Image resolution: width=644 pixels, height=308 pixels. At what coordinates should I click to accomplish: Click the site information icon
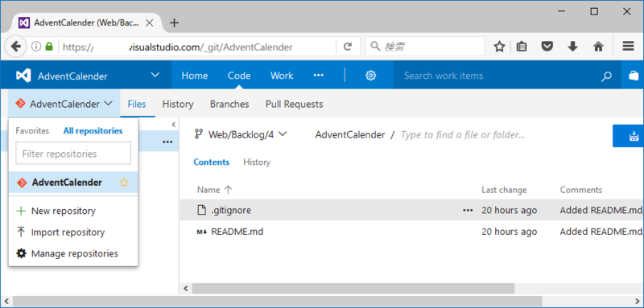point(36,47)
